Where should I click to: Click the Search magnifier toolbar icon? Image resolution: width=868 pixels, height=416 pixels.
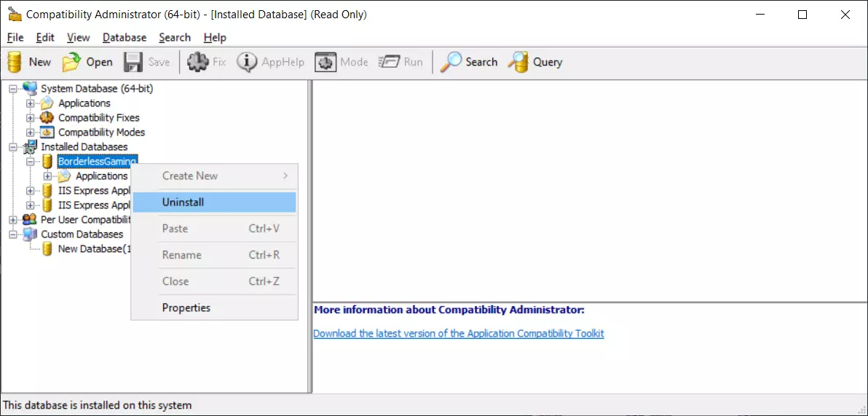[451, 62]
